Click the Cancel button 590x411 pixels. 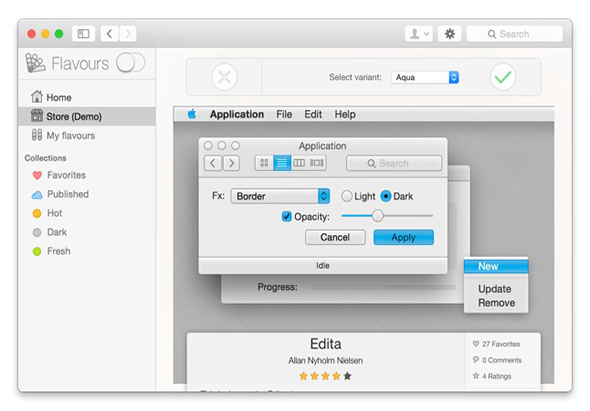[335, 237]
